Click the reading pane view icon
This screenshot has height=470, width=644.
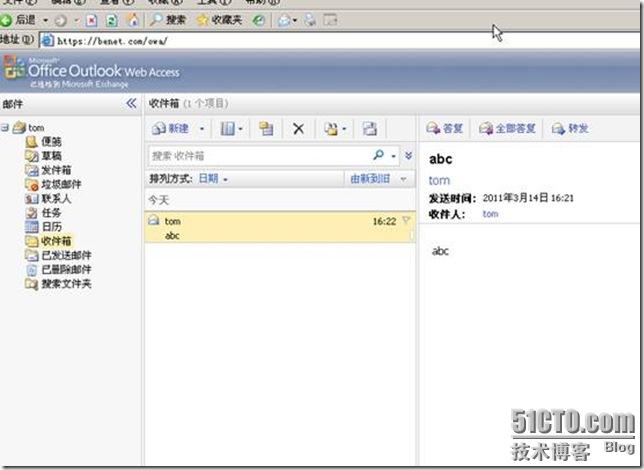point(227,129)
